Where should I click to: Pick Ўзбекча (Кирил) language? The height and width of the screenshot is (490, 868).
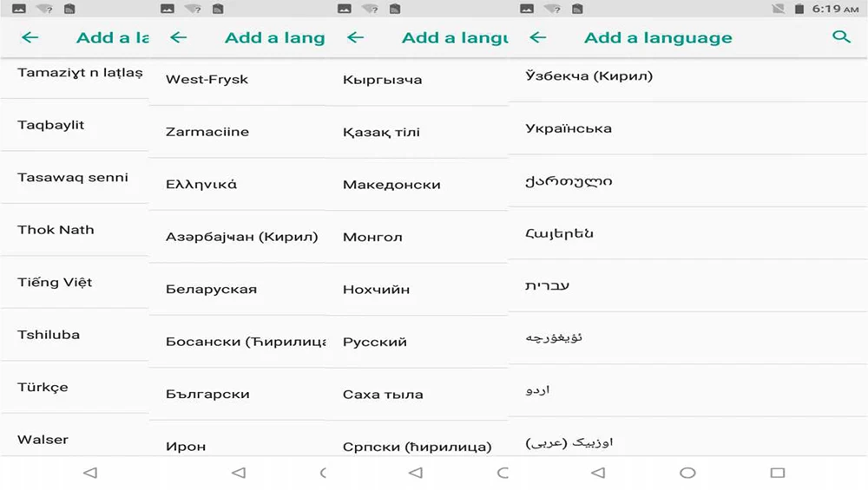688,75
